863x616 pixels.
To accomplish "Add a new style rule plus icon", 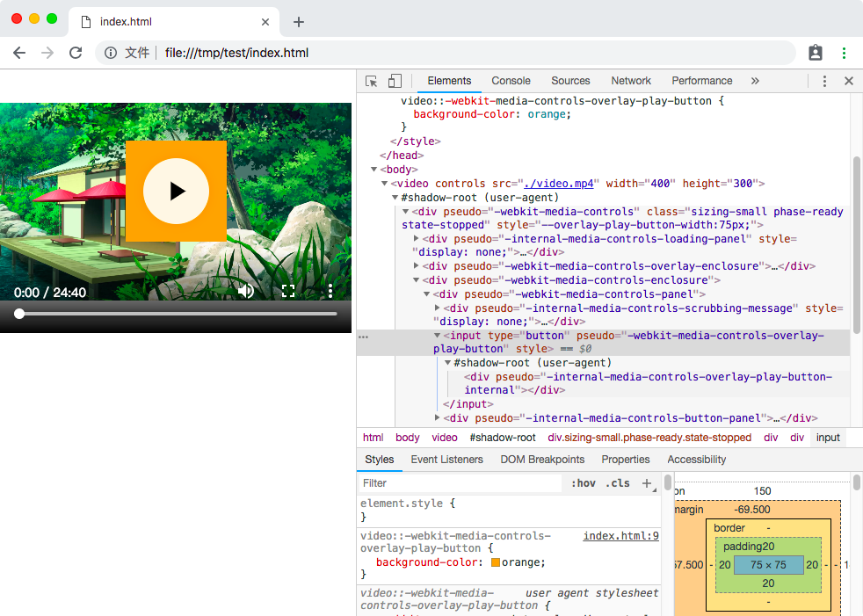I will click(x=647, y=483).
